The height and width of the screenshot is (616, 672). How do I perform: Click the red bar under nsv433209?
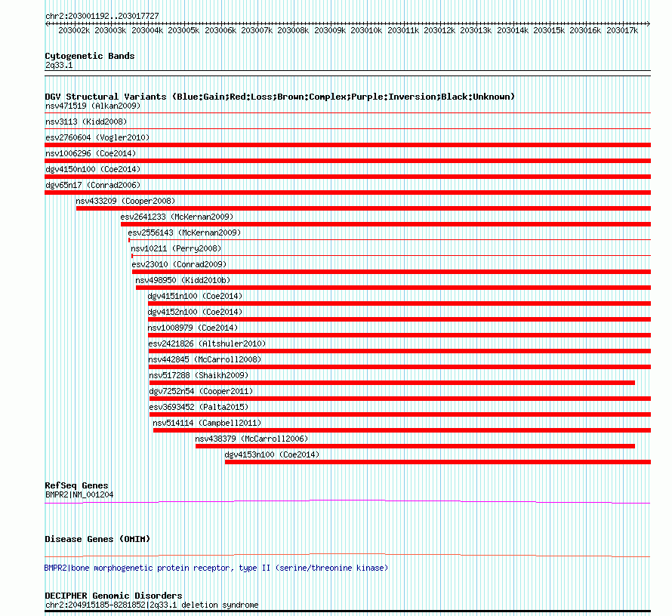click(363, 208)
